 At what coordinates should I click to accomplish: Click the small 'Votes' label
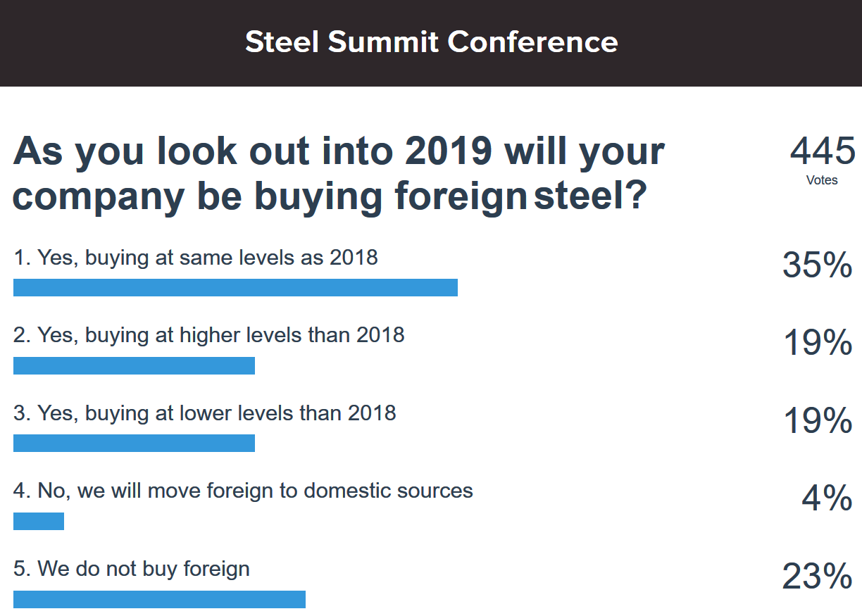pyautogui.click(x=822, y=180)
